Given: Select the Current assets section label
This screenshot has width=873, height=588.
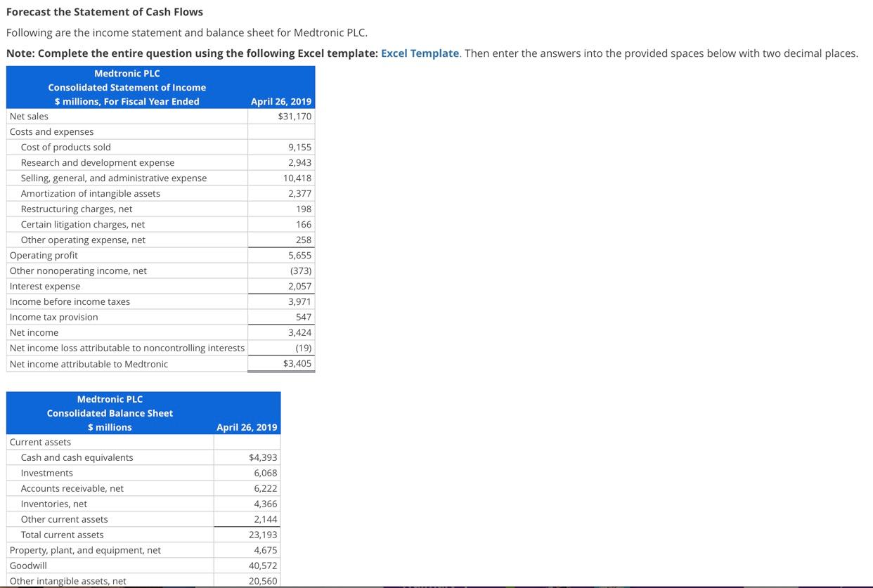Looking at the screenshot, I should tap(40, 443).
